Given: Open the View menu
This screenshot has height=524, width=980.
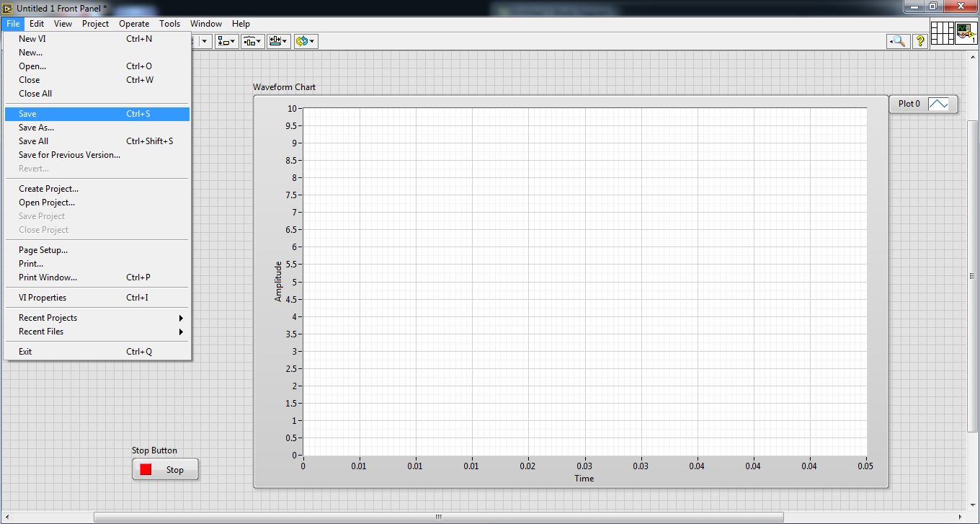Looking at the screenshot, I should tap(63, 24).
